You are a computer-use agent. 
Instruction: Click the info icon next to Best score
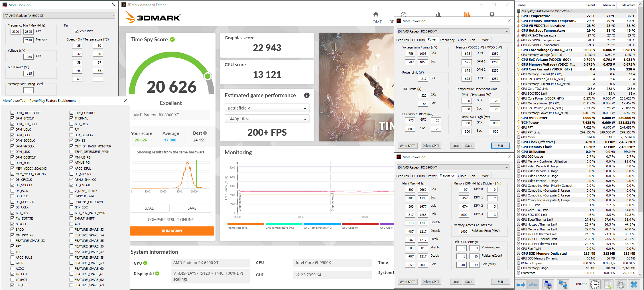click(x=205, y=133)
